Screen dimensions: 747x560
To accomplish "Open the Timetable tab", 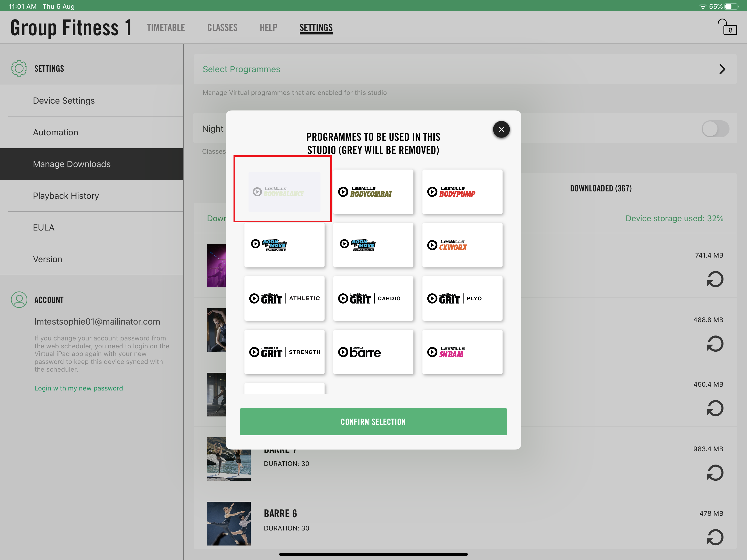I will point(166,28).
